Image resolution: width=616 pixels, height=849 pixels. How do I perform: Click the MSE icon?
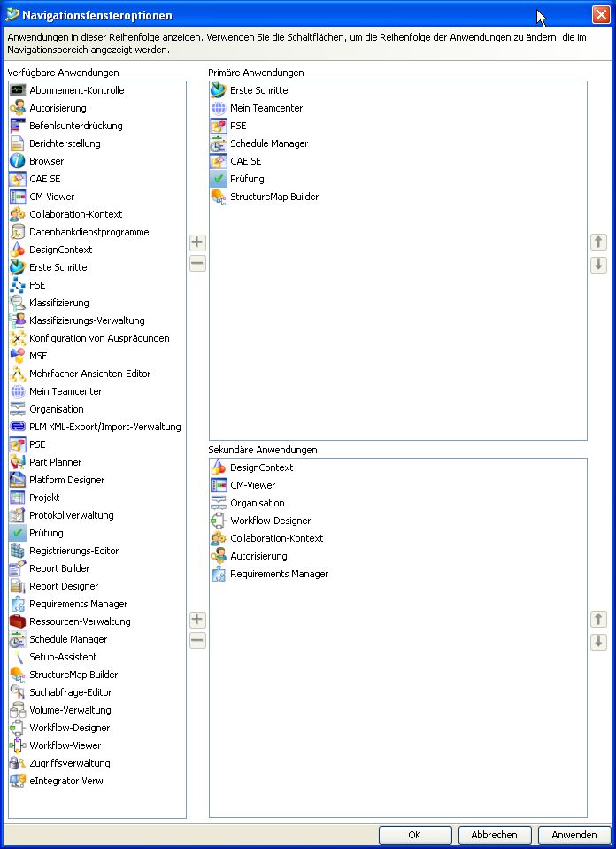tap(18, 356)
